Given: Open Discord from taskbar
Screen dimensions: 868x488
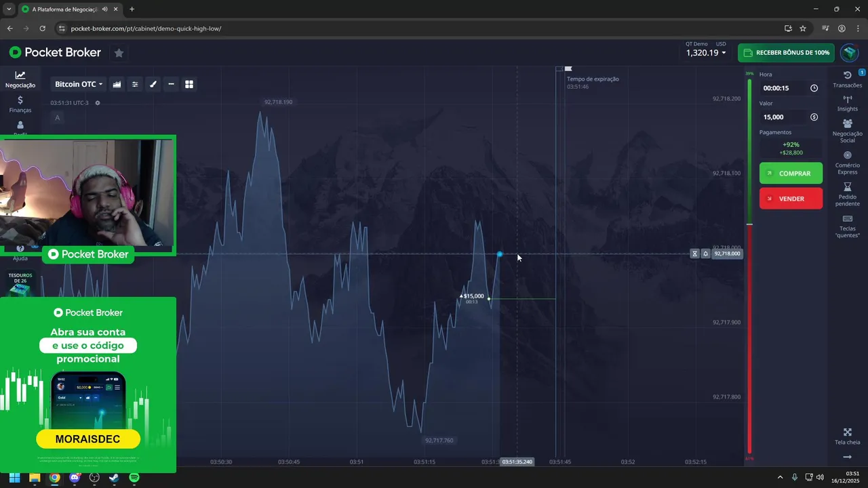Looking at the screenshot, I should [75, 477].
